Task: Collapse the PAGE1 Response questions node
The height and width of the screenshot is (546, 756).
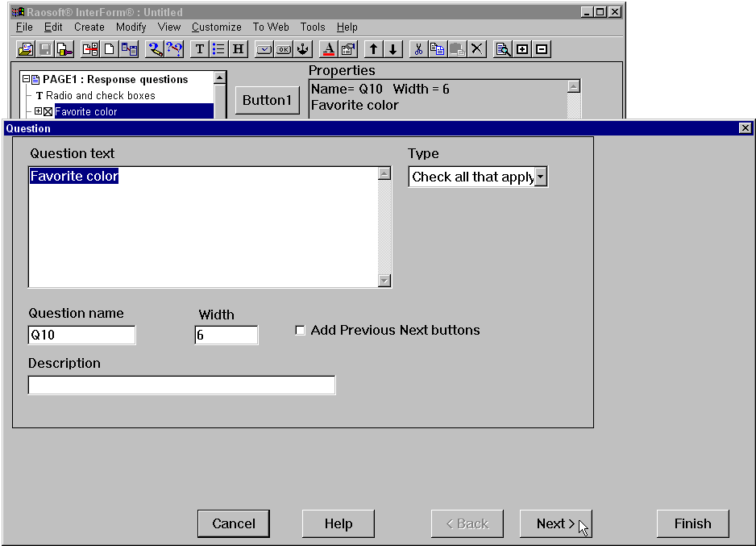Action: (x=26, y=79)
